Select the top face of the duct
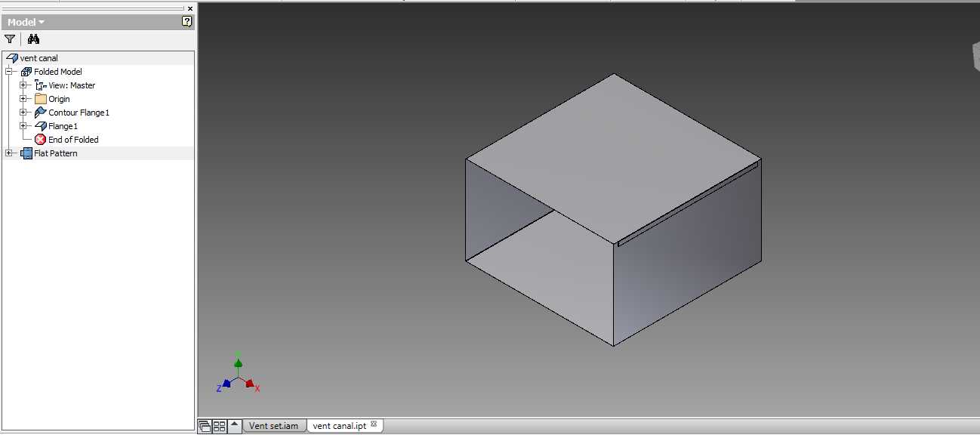The width and height of the screenshot is (980, 435). coord(613,159)
